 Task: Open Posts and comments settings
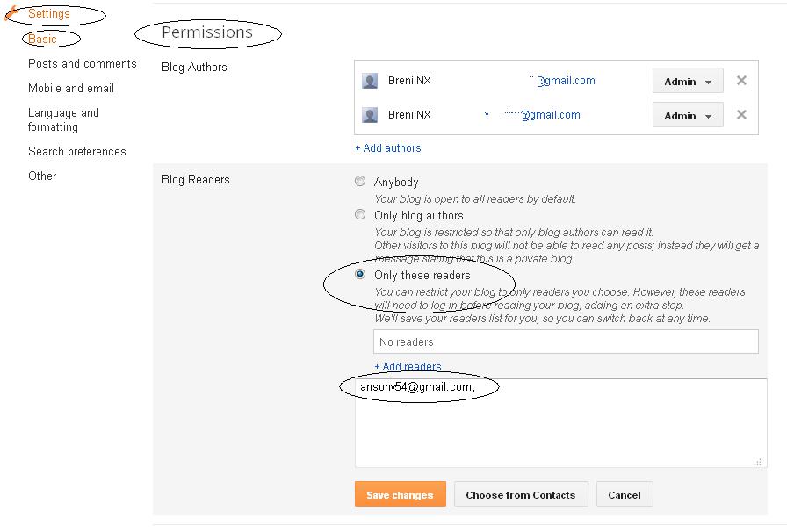[x=83, y=64]
